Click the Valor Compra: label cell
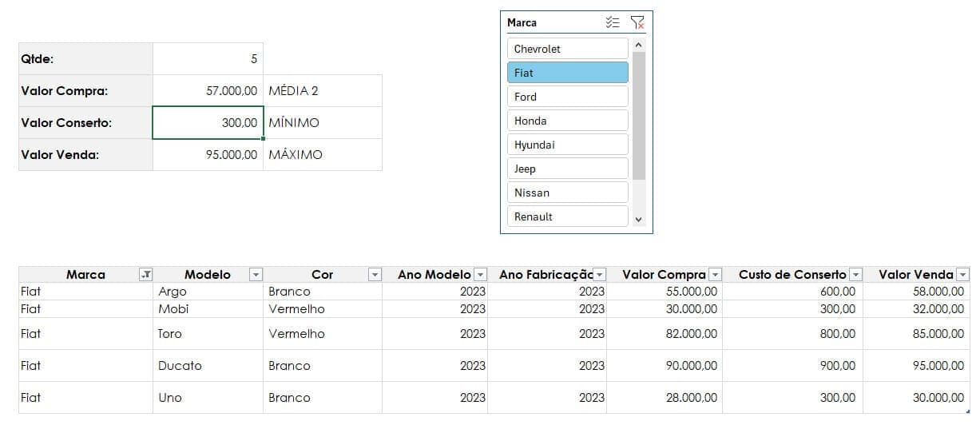 click(x=85, y=91)
